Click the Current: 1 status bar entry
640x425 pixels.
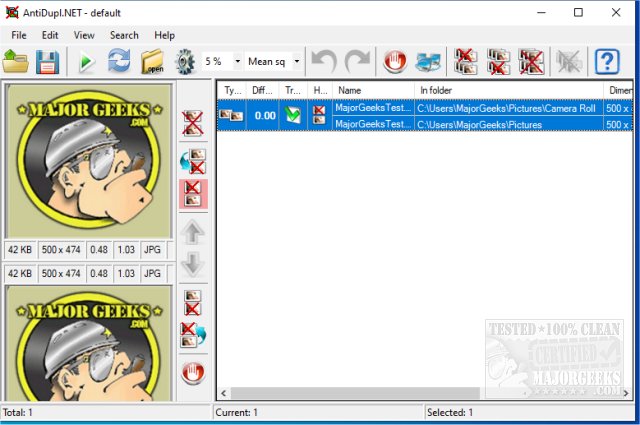(x=237, y=412)
